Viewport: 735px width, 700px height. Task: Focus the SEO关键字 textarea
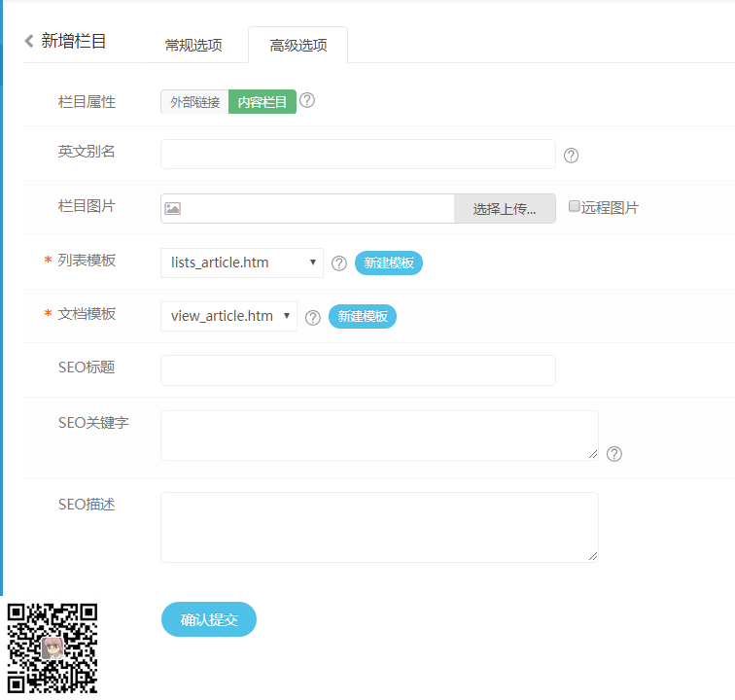tap(379, 436)
